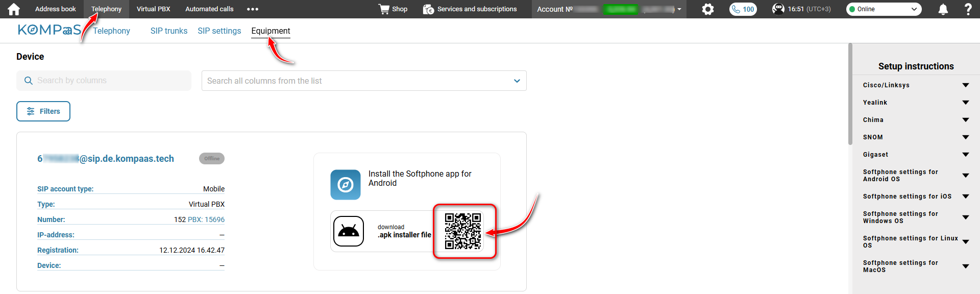Click the Setup instructions panel scrollbar
The width and height of the screenshot is (980, 294).
[850, 94]
